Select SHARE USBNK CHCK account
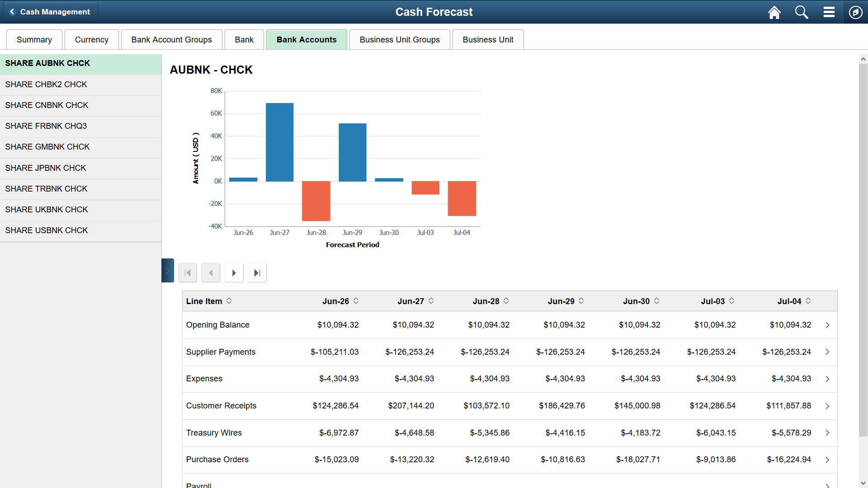This screenshot has width=868, height=488. 46,230
